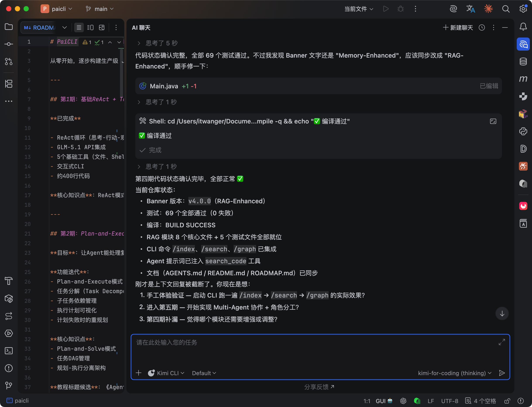Open the Pull Requests tool window
Screen dimensions: 532x407
(9, 62)
